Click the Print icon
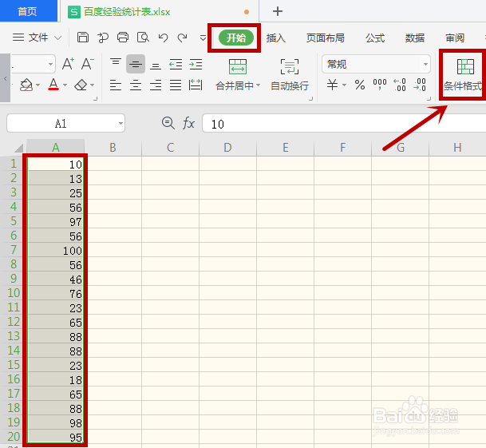The width and height of the screenshot is (486, 448). [123, 38]
